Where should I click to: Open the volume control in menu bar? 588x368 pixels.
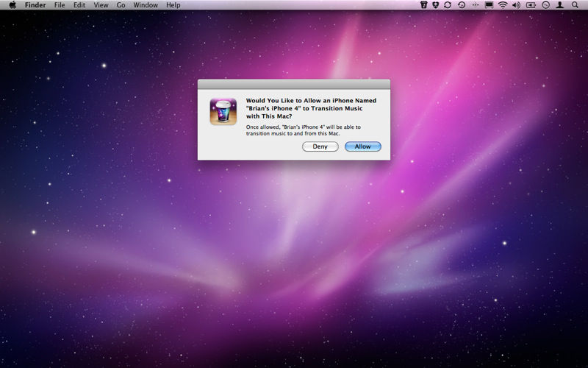pyautogui.click(x=517, y=5)
